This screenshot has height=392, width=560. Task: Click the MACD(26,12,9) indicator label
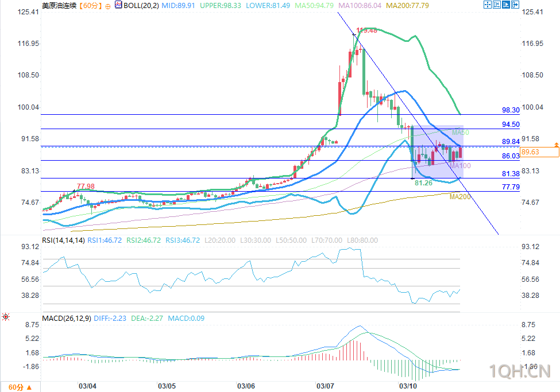click(67, 318)
